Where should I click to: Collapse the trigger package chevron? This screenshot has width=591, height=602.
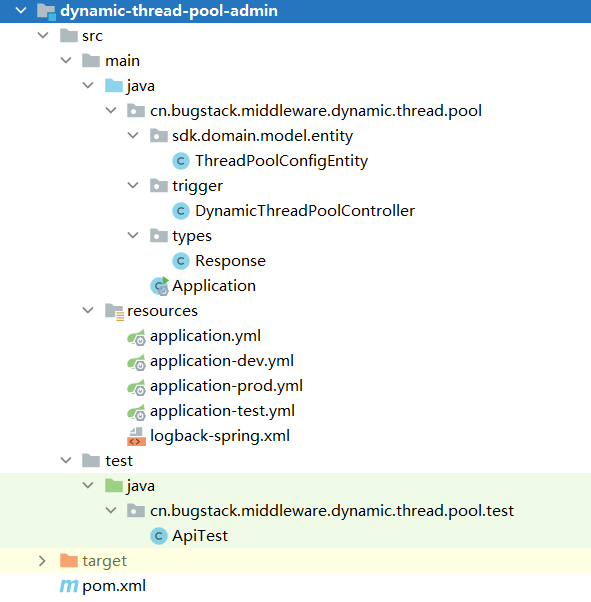(x=133, y=185)
